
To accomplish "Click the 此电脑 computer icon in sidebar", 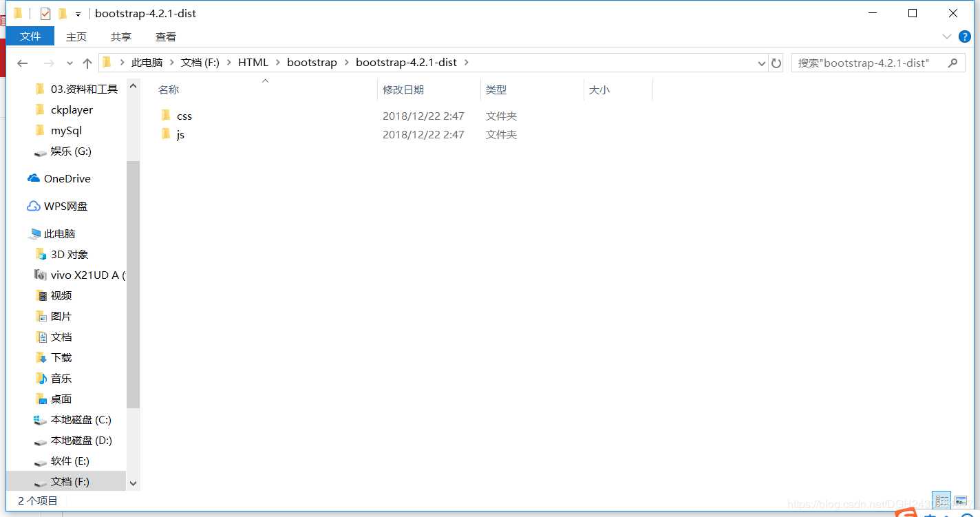I will [34, 234].
